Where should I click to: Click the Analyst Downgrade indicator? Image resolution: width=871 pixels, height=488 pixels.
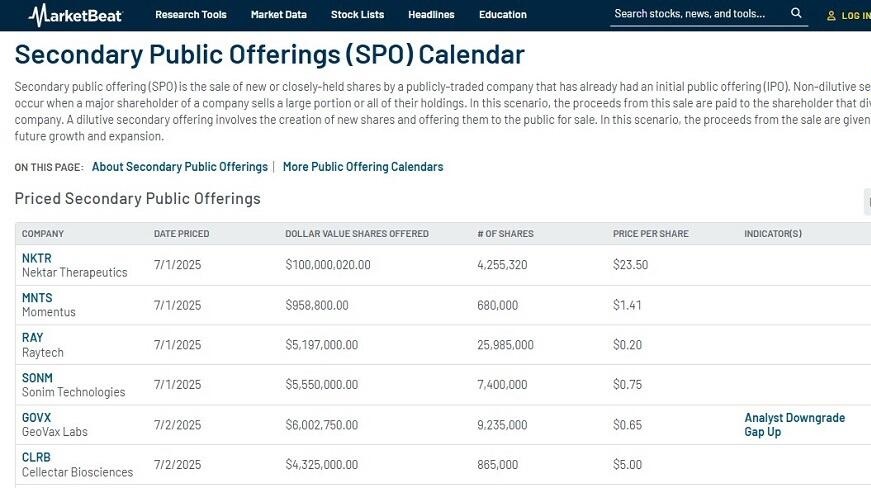(x=794, y=418)
